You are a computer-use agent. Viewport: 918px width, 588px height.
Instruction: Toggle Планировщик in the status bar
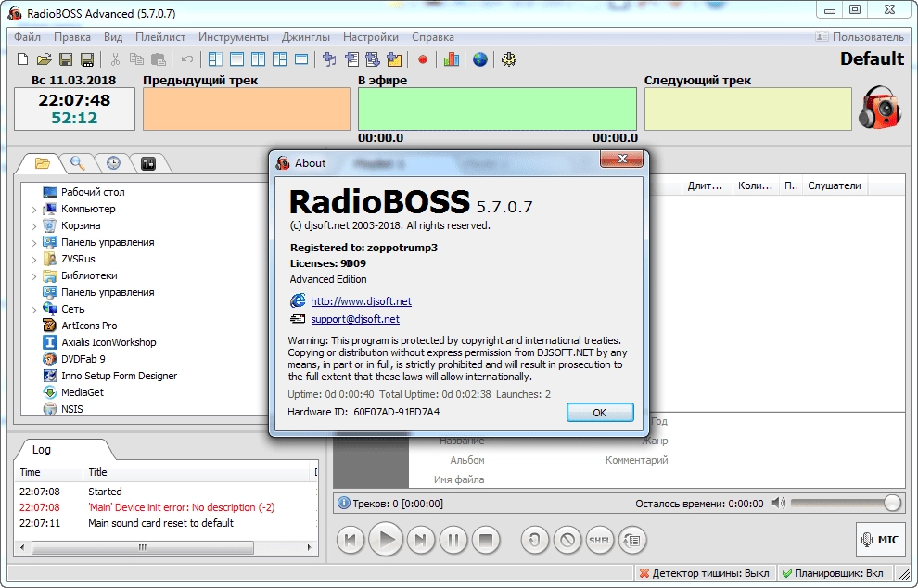[x=833, y=573]
